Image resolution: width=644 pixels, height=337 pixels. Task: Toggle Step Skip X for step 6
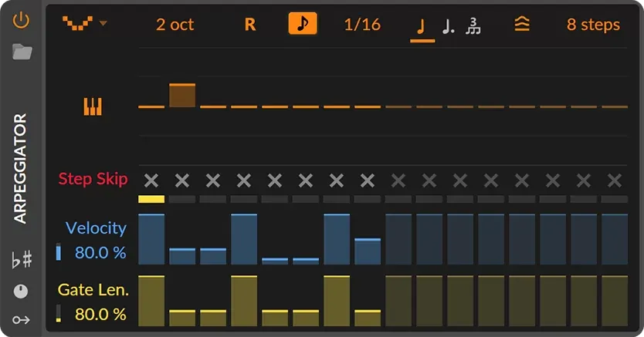(x=306, y=180)
